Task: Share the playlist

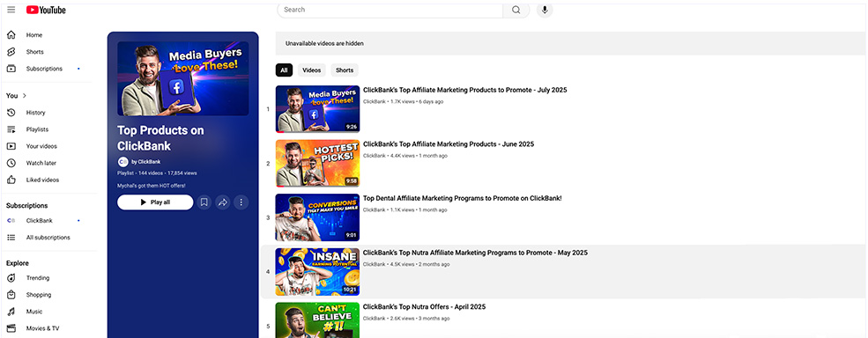Action: pos(223,202)
